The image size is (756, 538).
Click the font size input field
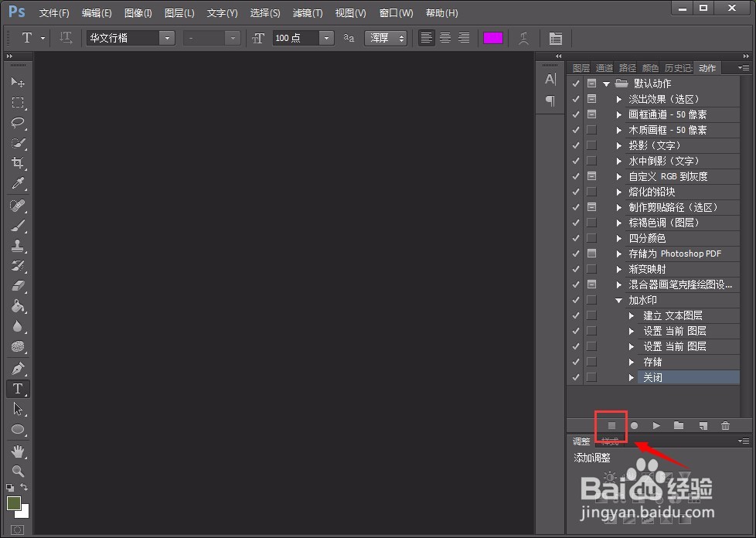click(x=295, y=38)
